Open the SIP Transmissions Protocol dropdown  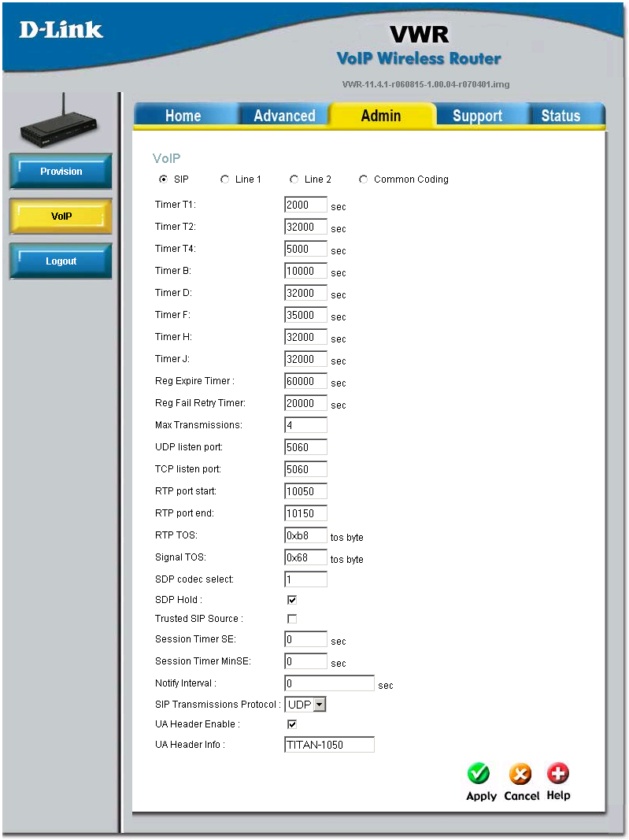tap(305, 705)
